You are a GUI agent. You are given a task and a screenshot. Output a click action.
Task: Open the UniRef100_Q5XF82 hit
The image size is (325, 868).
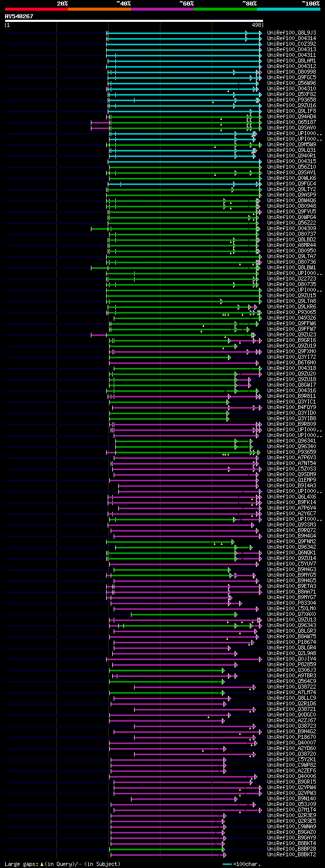click(x=292, y=94)
